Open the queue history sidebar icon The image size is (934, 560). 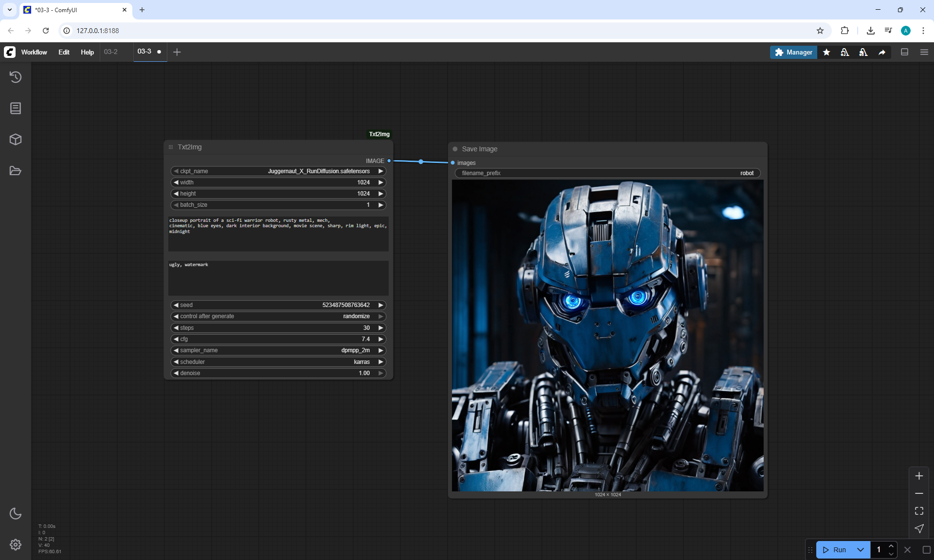pos(16,77)
